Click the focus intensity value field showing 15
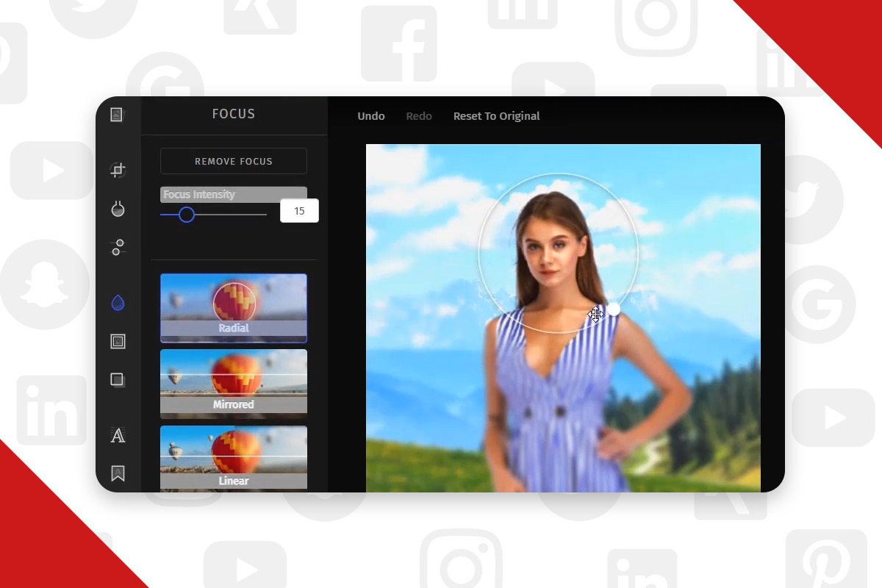 (299, 211)
